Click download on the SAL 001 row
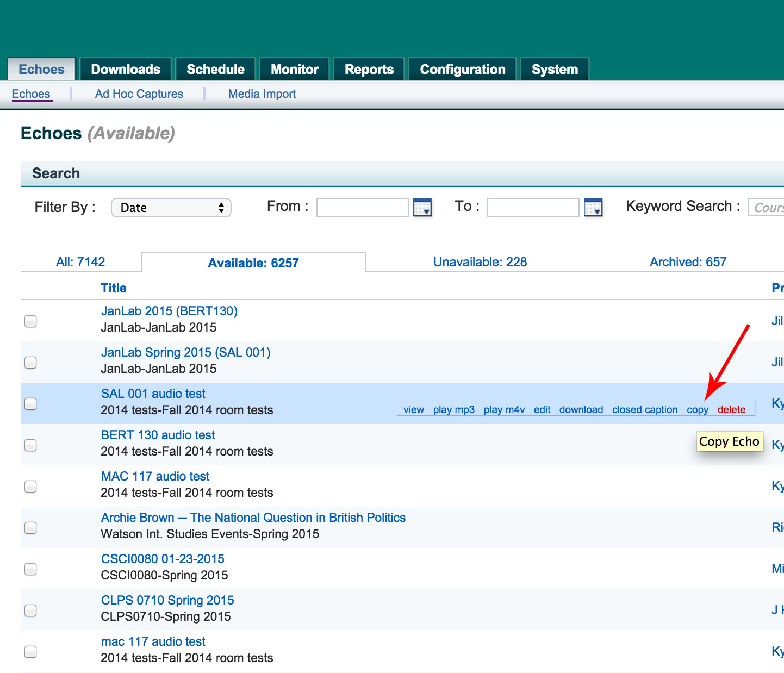 [581, 410]
